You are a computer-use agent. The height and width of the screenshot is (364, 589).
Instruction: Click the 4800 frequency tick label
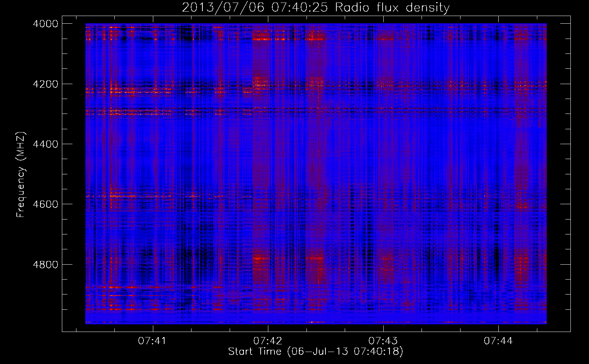(x=46, y=265)
